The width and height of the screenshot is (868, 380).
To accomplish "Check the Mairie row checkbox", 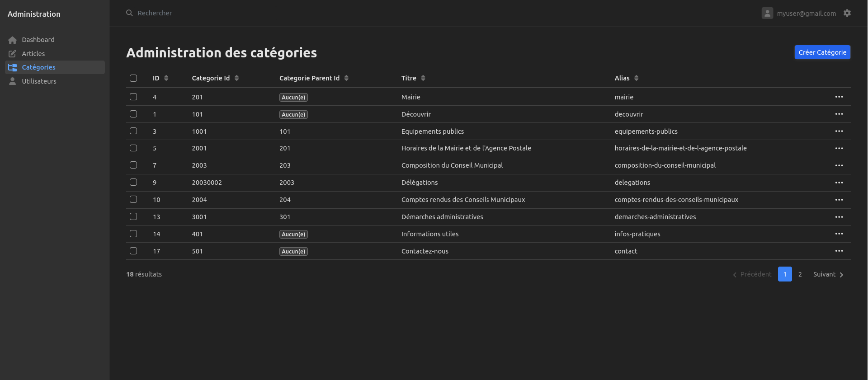I will [133, 97].
